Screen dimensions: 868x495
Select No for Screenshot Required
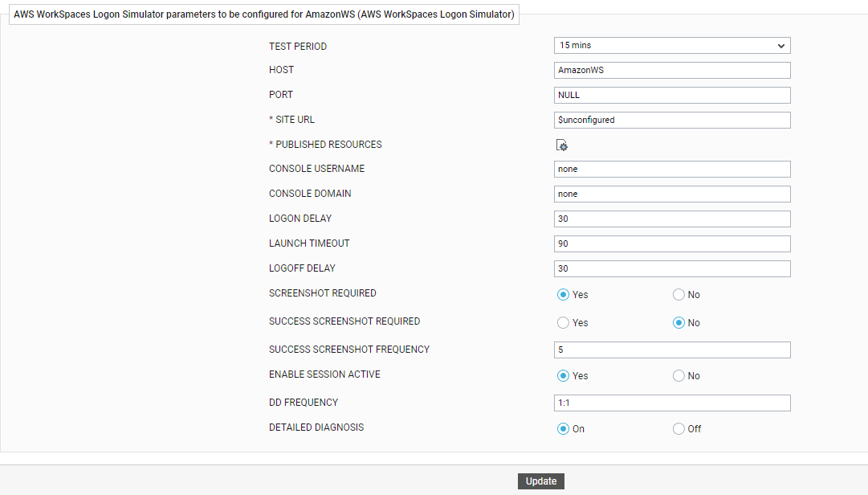[679, 295]
